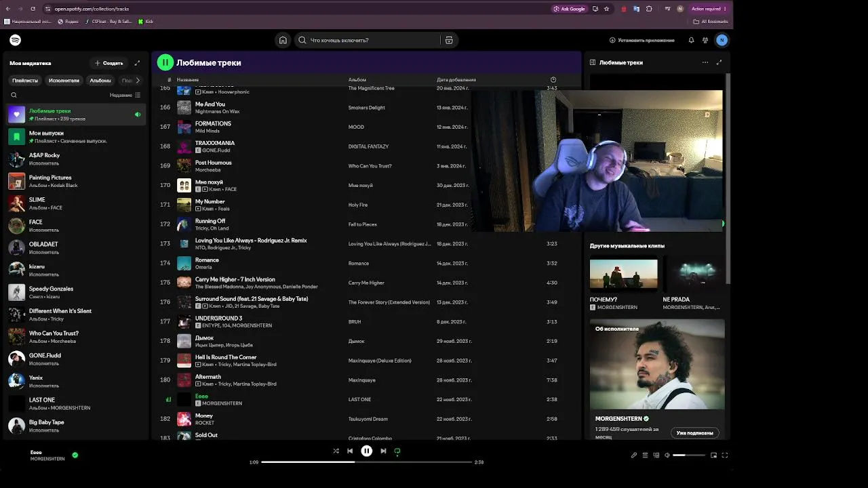This screenshot has height=488, width=868.
Task: Open the Spotify logo home link
Action: click(x=15, y=40)
